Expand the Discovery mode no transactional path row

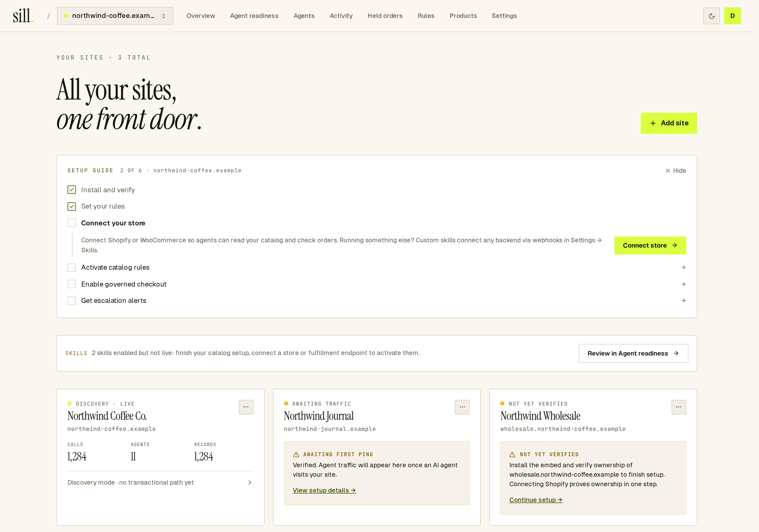(x=160, y=482)
